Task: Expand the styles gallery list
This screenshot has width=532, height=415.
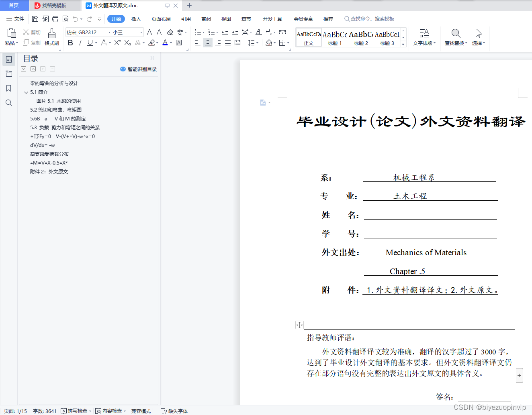Action: pyautogui.click(x=403, y=44)
